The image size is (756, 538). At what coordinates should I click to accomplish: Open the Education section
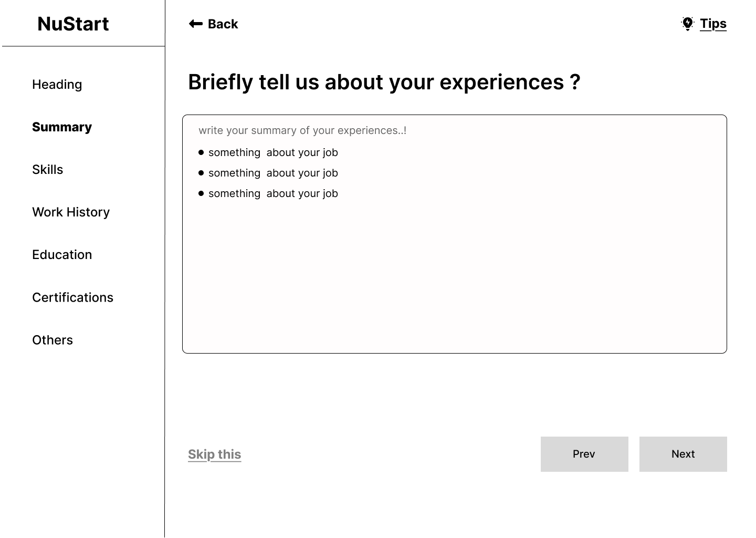tap(62, 255)
